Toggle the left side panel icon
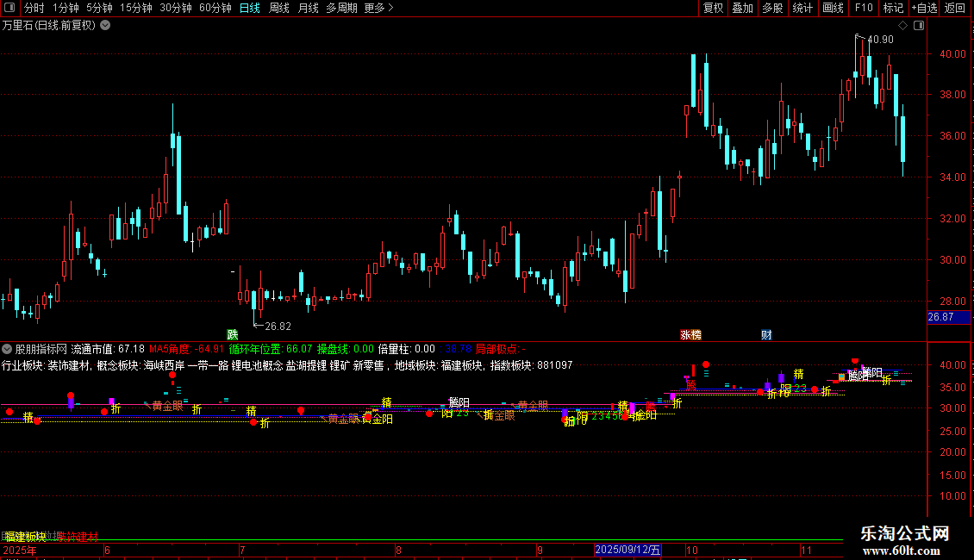 9,8
